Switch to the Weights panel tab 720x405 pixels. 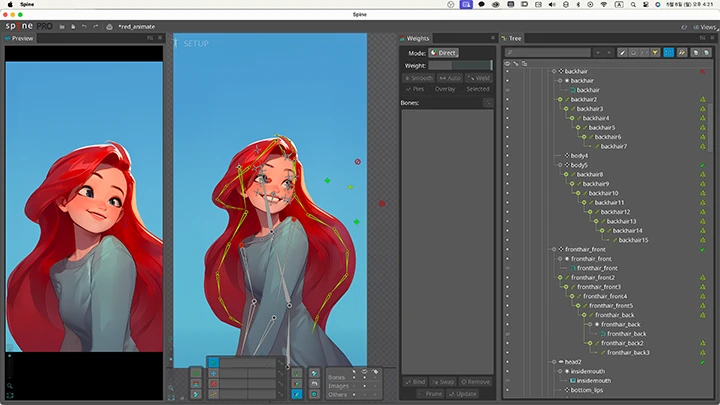coord(415,38)
